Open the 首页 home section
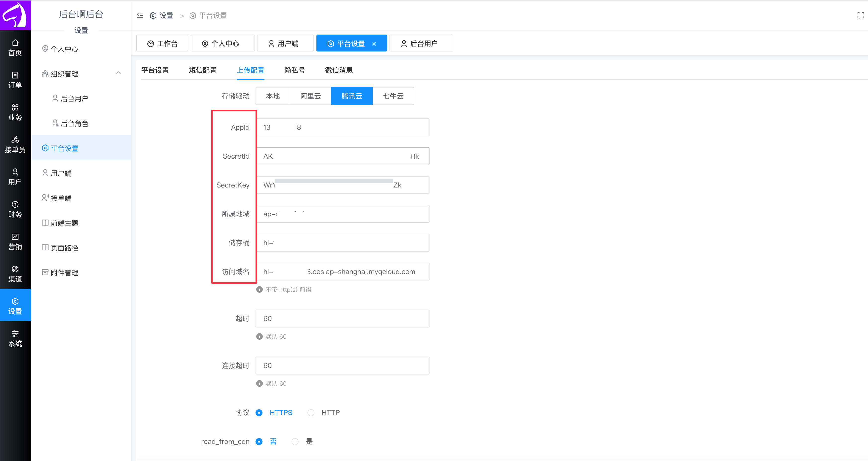Viewport: 868px width, 461px height. (x=15, y=47)
